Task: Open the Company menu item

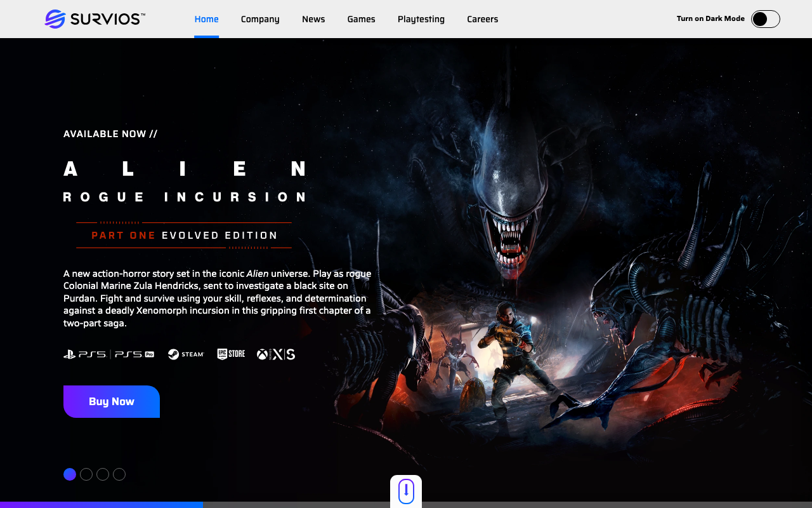Action: [260, 19]
